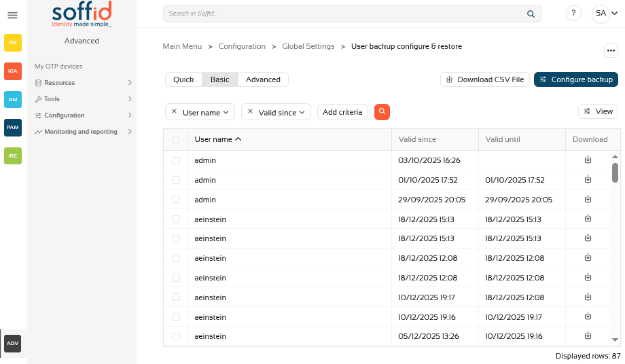Image resolution: width=625 pixels, height=364 pixels.
Task: Click the orange search filter button
Action: click(x=382, y=111)
